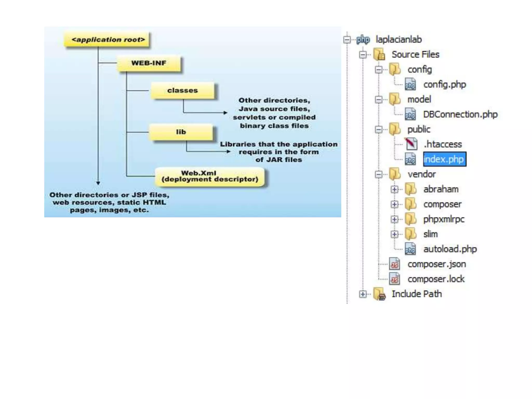
Task: Click the php project icon beside laplacianlab
Action: tap(363, 40)
